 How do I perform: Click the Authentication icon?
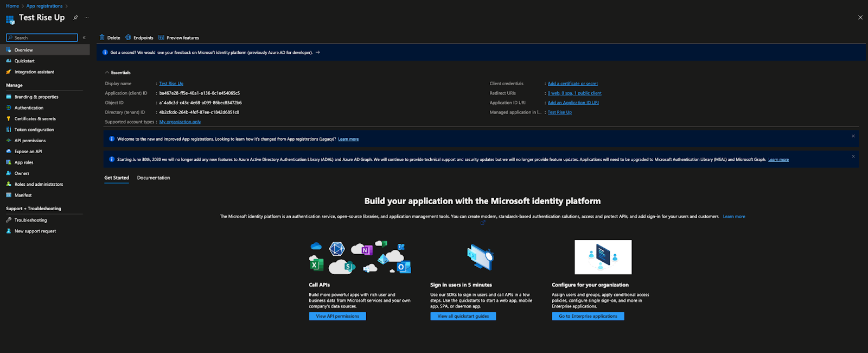(x=9, y=108)
